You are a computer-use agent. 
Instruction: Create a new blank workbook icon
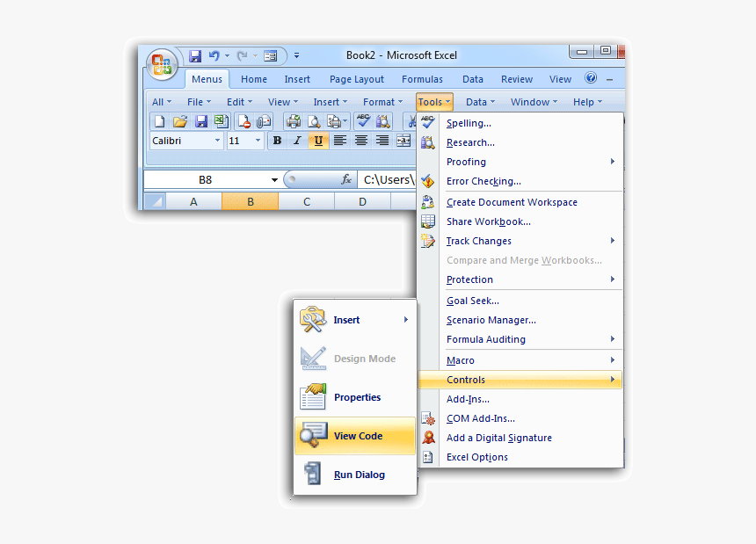pyautogui.click(x=159, y=121)
